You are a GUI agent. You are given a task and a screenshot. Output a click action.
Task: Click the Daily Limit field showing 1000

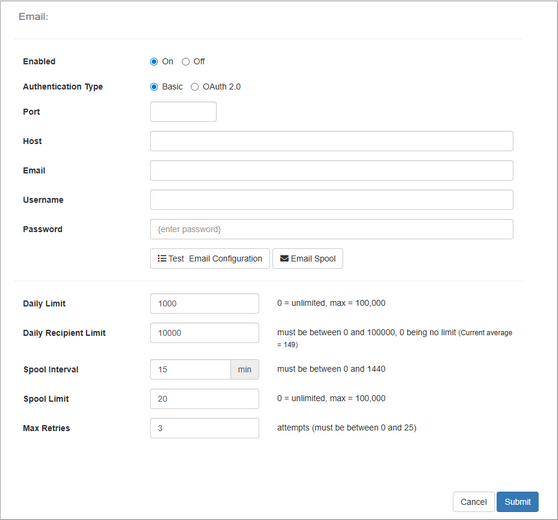pos(205,304)
